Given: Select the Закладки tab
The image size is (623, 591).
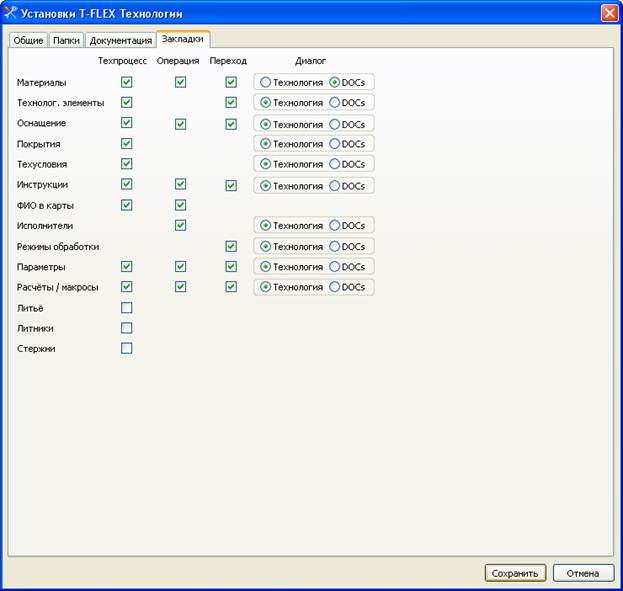Looking at the screenshot, I should (183, 39).
